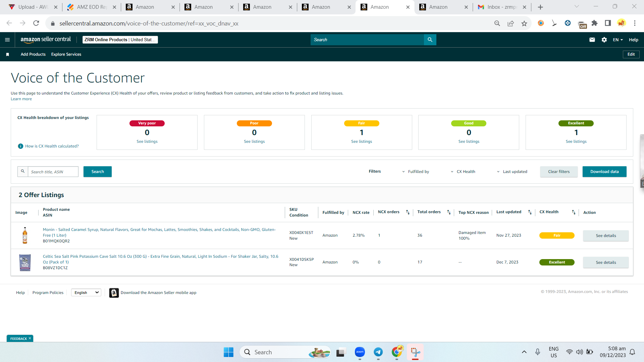
Task: Click the info icon beside CX Health calculated
Action: click(x=20, y=146)
